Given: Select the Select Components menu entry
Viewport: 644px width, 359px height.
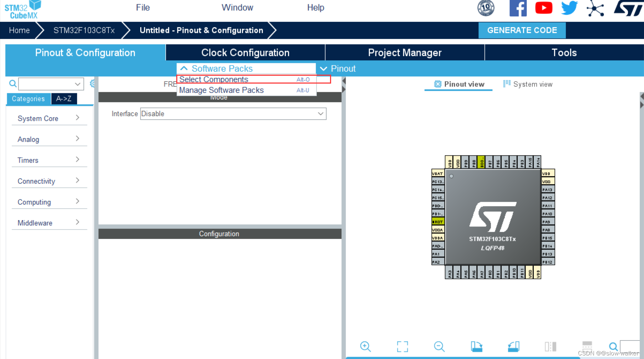Looking at the screenshot, I should [x=213, y=79].
